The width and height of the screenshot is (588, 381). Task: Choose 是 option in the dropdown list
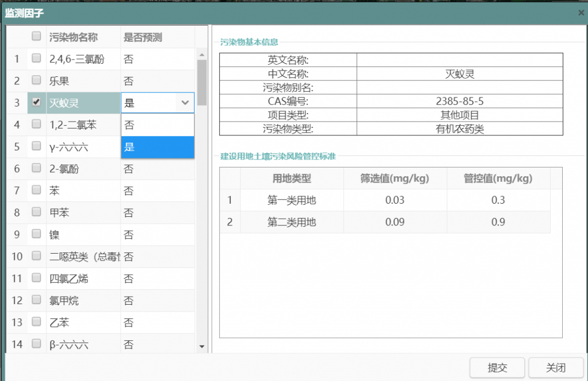tap(157, 147)
